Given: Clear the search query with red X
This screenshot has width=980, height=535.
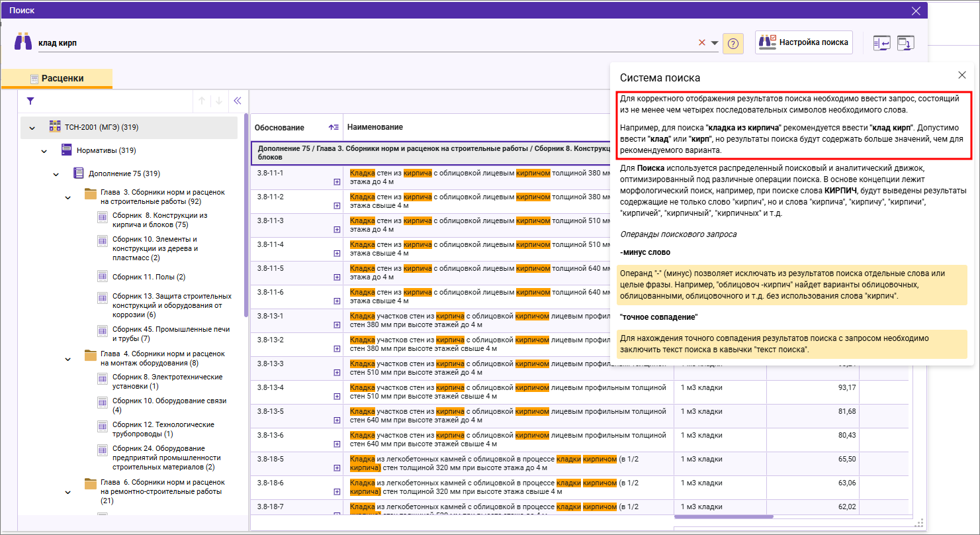Looking at the screenshot, I should (702, 42).
